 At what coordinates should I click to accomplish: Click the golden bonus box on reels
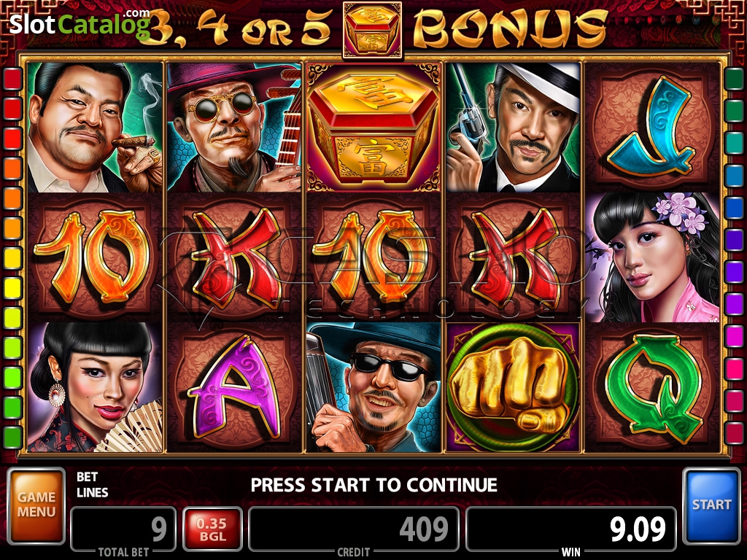(x=373, y=128)
